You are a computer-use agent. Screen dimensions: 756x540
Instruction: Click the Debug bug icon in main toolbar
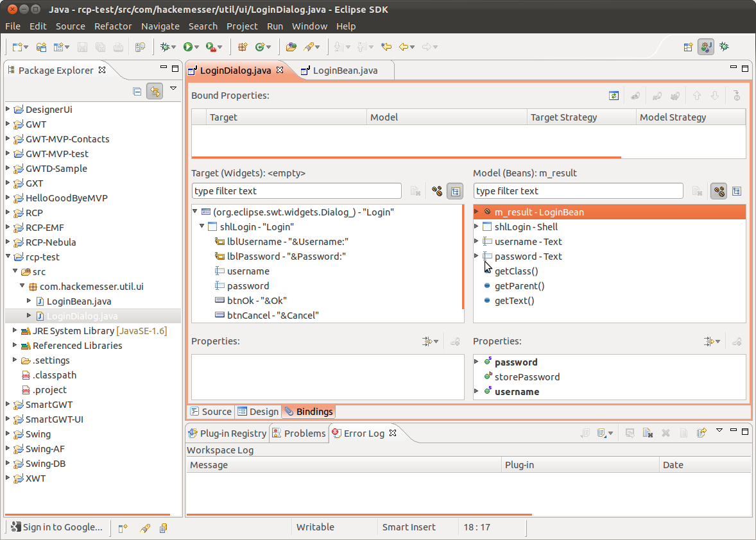(x=165, y=47)
